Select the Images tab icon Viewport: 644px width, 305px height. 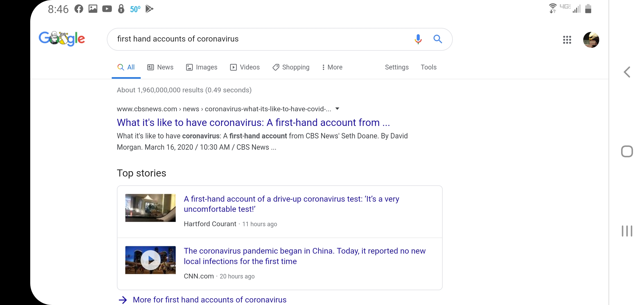tap(190, 67)
